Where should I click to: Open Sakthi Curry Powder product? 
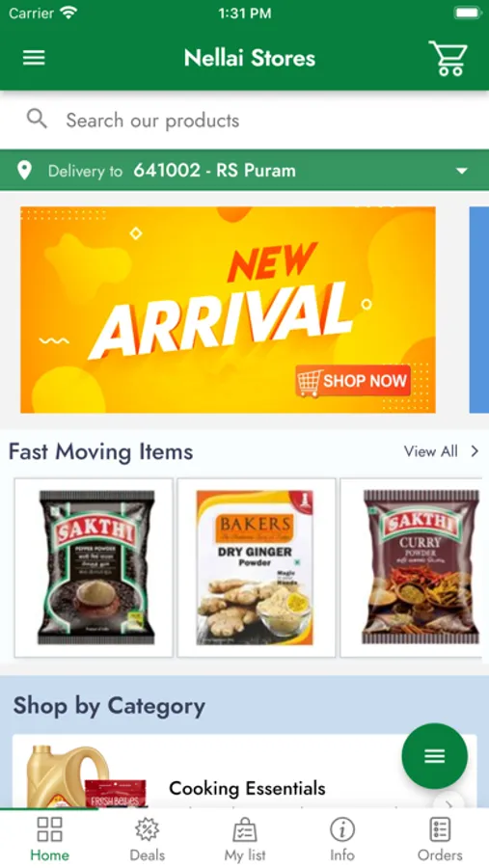pyautogui.click(x=413, y=568)
